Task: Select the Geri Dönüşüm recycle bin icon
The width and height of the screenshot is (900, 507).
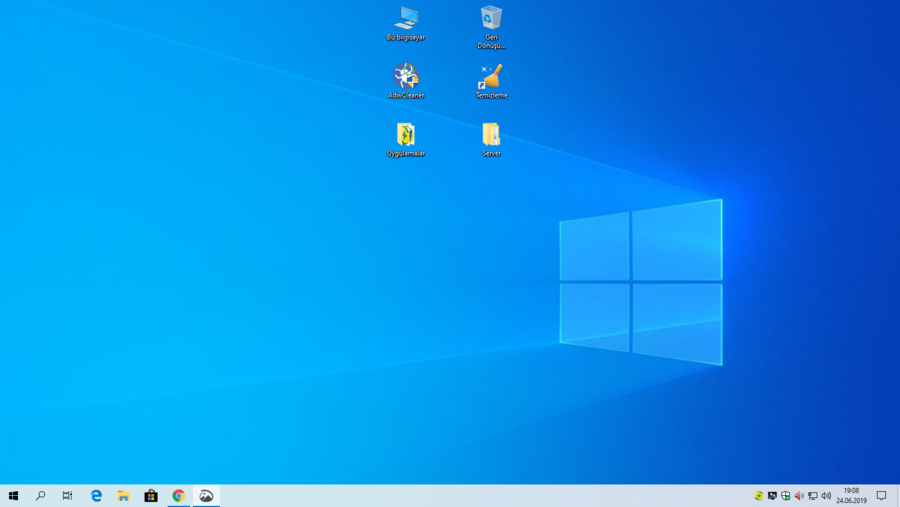Action: 491,28
